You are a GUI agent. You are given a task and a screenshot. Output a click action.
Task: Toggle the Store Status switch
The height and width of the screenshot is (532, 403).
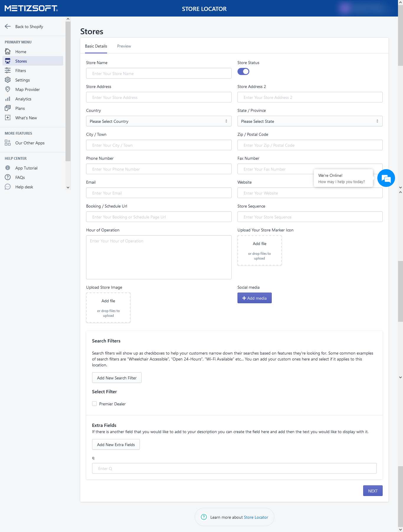243,71
